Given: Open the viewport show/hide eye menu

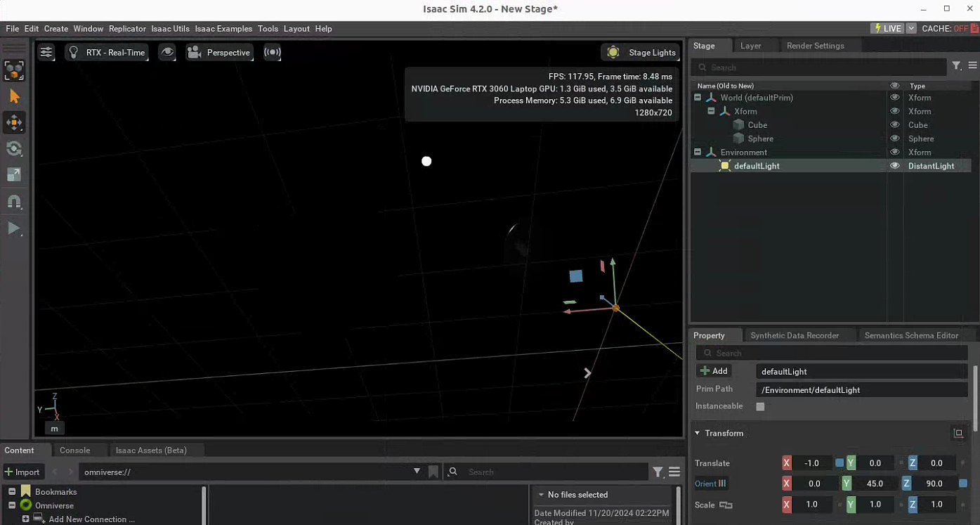Looking at the screenshot, I should (167, 52).
